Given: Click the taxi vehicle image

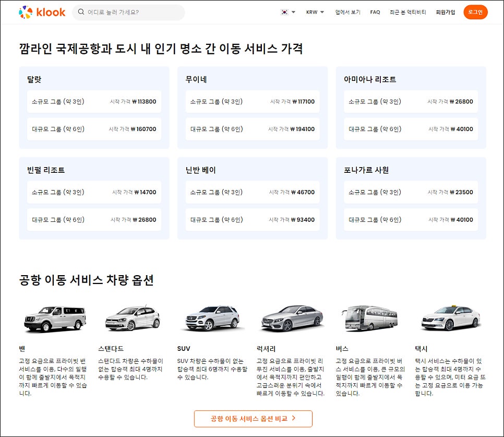Looking at the screenshot, I should (x=451, y=318).
